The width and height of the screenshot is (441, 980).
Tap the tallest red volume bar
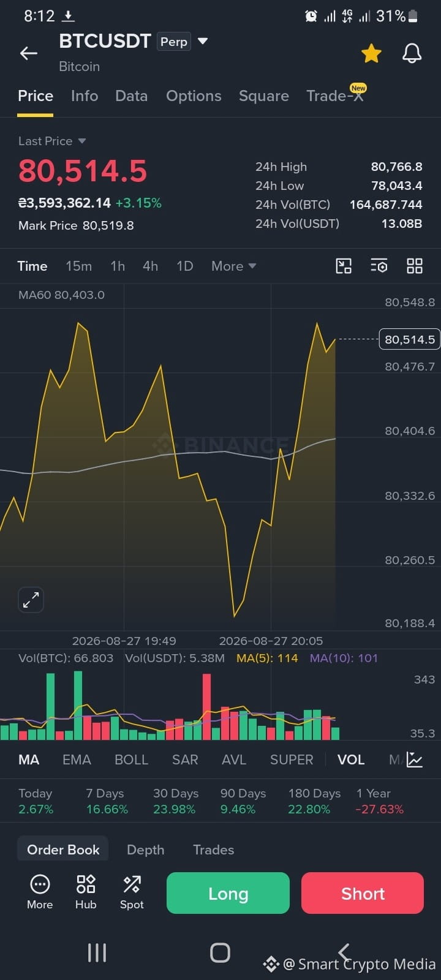pyautogui.click(x=206, y=707)
